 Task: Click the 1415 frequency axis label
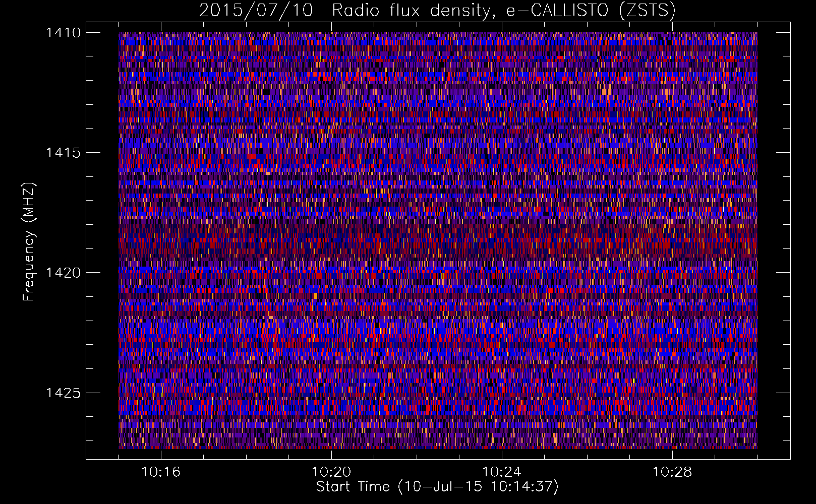coord(63,153)
